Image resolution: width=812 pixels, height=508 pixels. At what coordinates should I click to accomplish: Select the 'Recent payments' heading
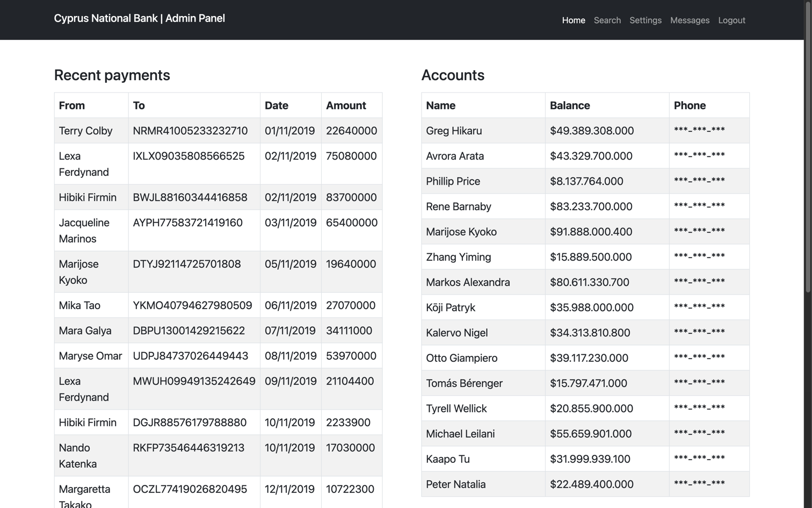[112, 75]
